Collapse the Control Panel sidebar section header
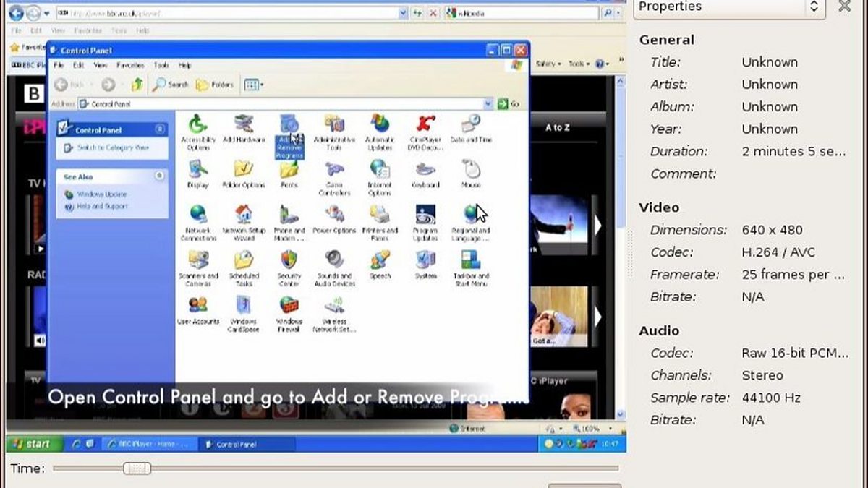The width and height of the screenshot is (868, 488). (x=159, y=129)
